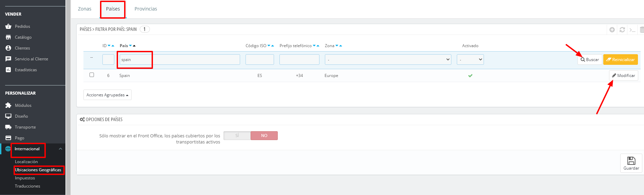Set the carriers-only option to SÍ

(x=237, y=136)
